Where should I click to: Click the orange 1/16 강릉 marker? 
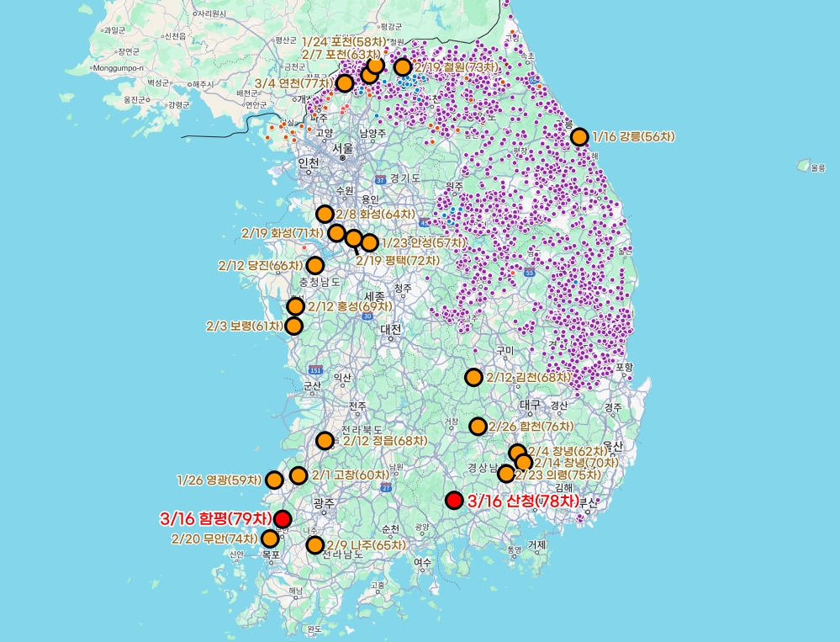pos(579,137)
